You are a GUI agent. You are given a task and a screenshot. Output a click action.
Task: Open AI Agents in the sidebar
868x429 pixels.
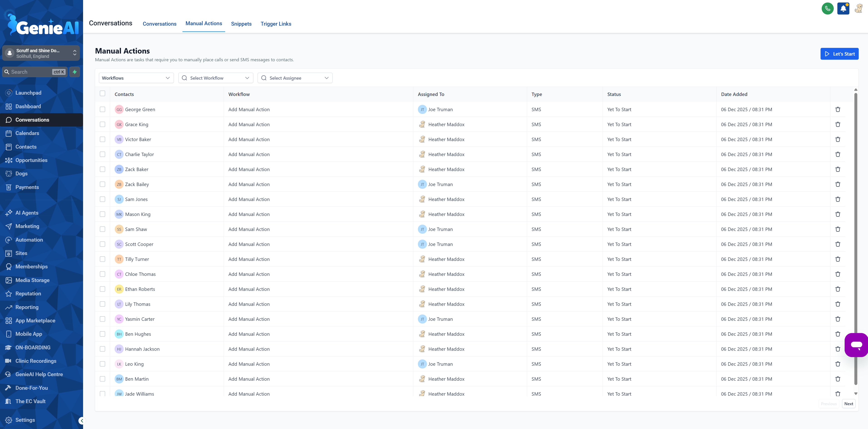click(x=26, y=213)
